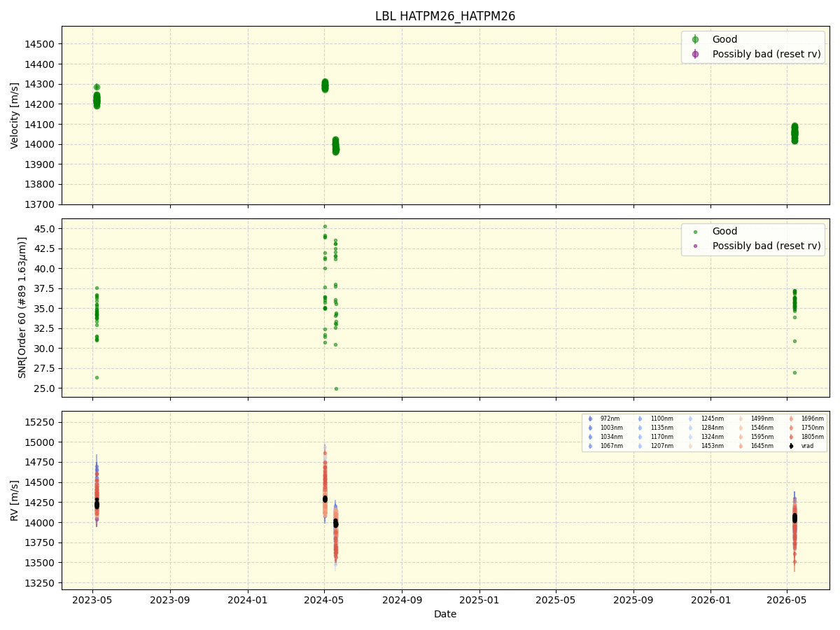Select the 1135nm legend entry
Image resolution: width=840 pixels, height=630 pixels.
pyautogui.click(x=656, y=428)
